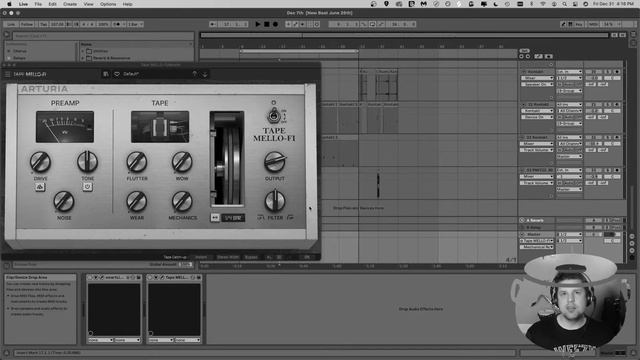Toggle the draw mode pencil icon
The height and width of the screenshot is (360, 640).
pyautogui.click(x=563, y=24)
